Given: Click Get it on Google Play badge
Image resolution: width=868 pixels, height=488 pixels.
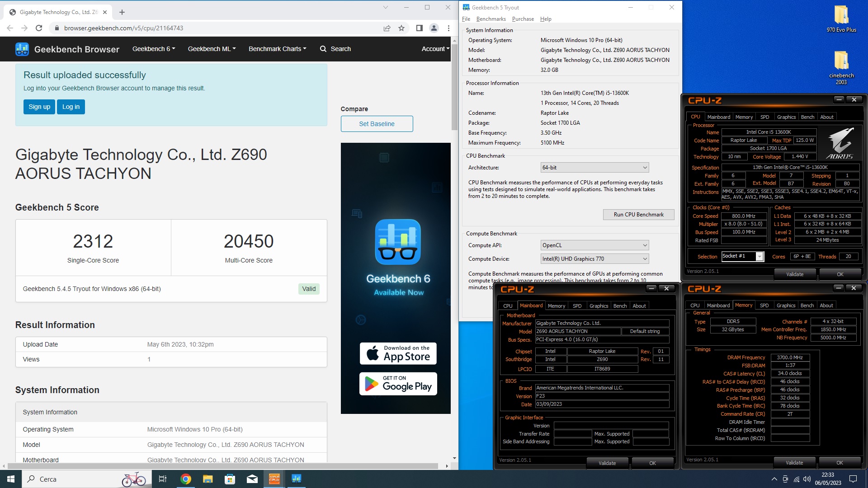Looking at the screenshot, I should (398, 384).
